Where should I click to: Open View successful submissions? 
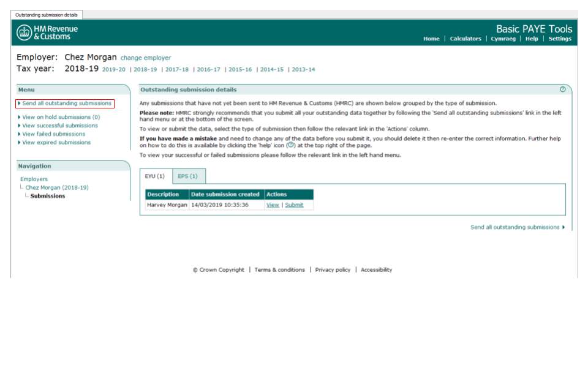60,126
